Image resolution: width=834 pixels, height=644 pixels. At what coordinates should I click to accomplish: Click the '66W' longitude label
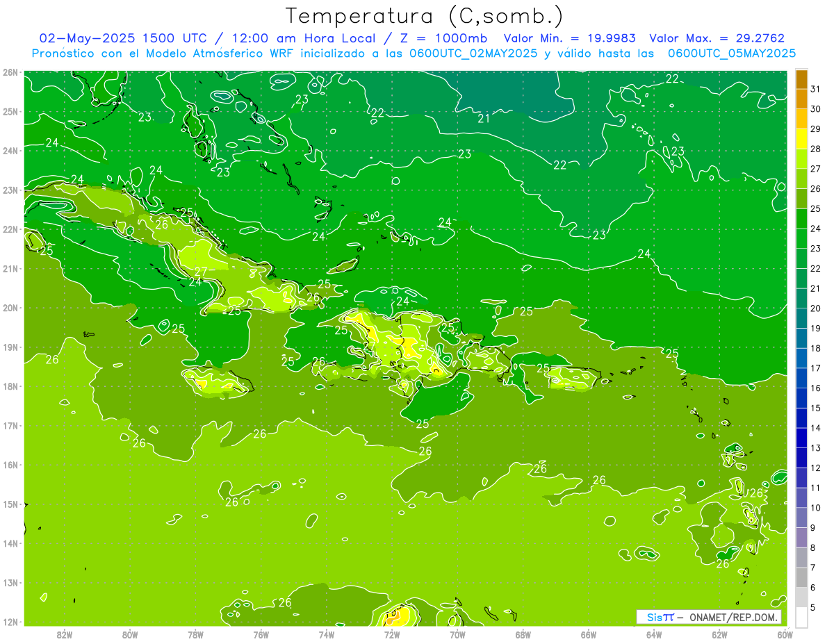coord(588,634)
